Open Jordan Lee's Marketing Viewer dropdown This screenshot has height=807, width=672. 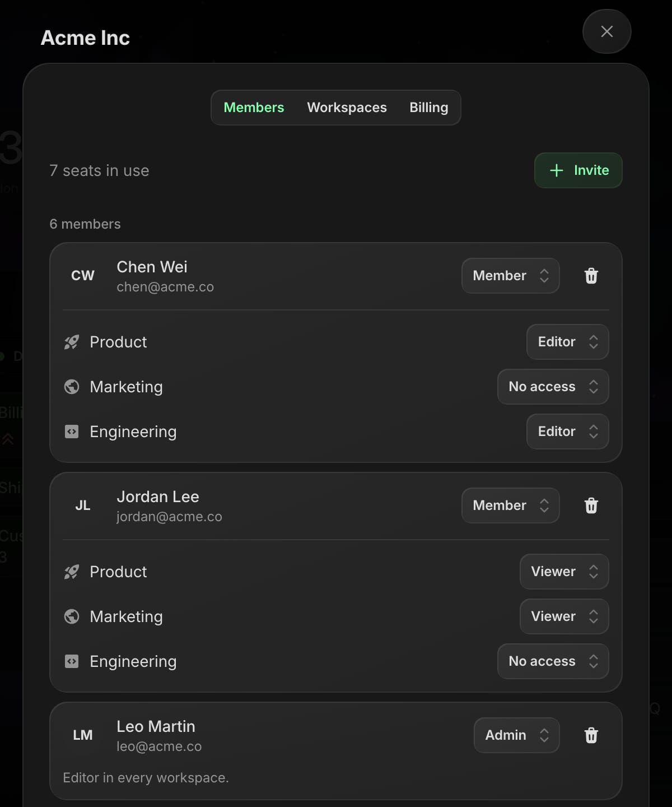coord(564,616)
